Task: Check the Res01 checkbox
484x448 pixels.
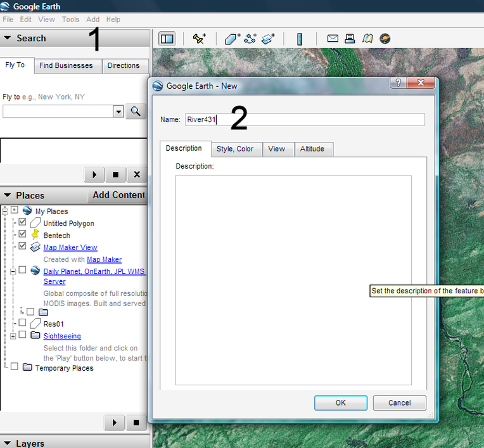Action: click(x=22, y=323)
